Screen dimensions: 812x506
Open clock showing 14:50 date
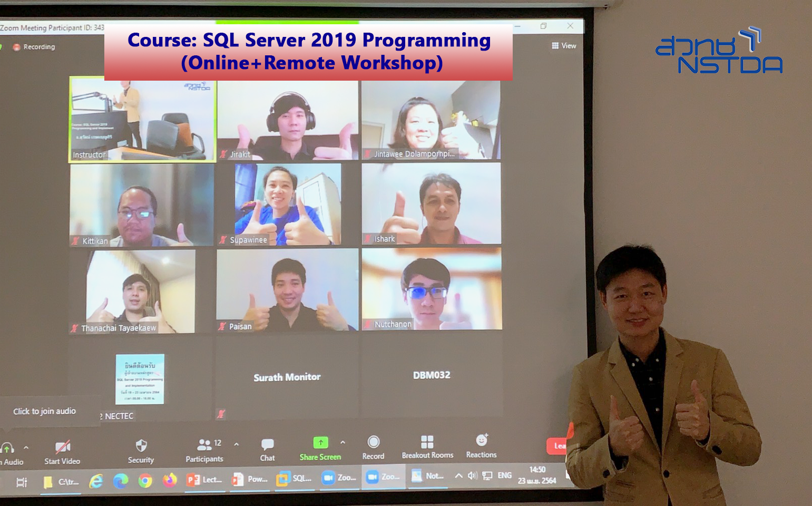537,475
